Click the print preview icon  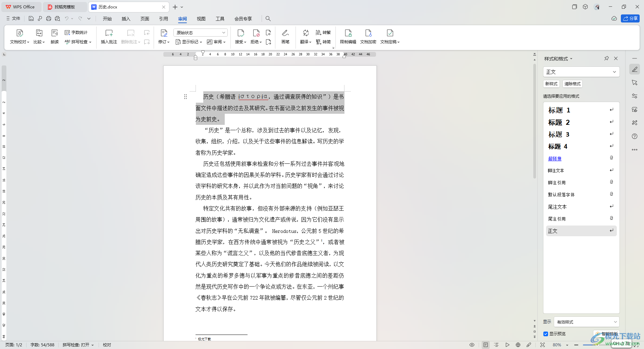click(x=57, y=18)
